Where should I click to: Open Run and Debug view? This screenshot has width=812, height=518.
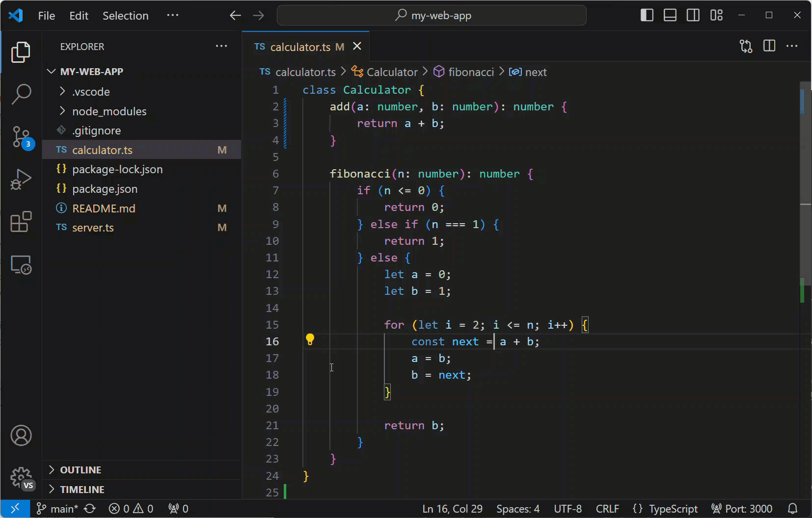(x=21, y=180)
